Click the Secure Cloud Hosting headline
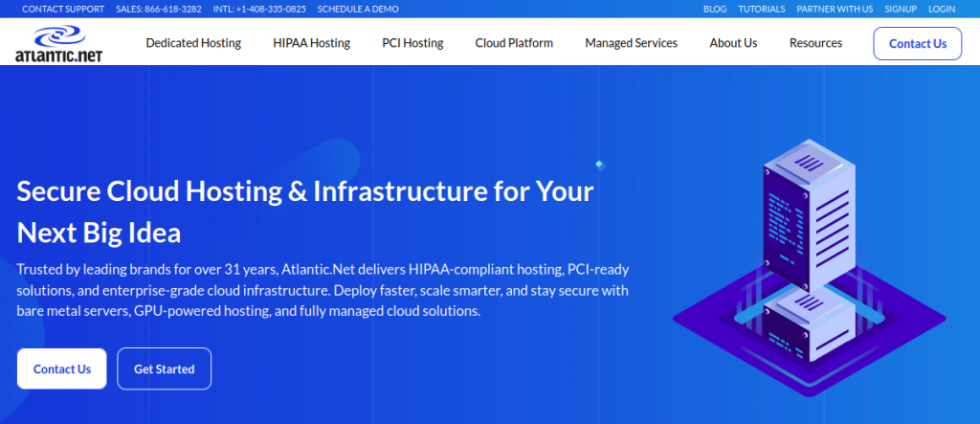The height and width of the screenshot is (424, 980). (305, 212)
